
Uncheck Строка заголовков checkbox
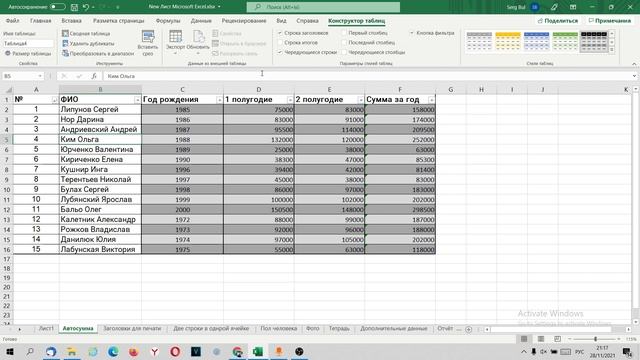280,33
